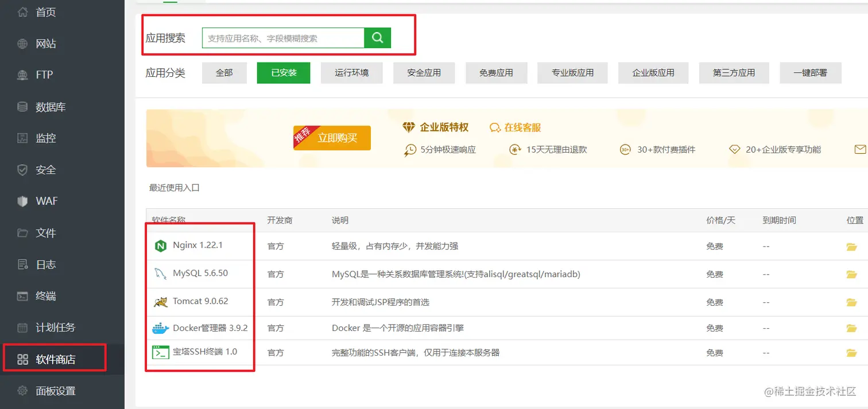Click the Docker whale icon
The image size is (868, 409).
click(x=161, y=328)
